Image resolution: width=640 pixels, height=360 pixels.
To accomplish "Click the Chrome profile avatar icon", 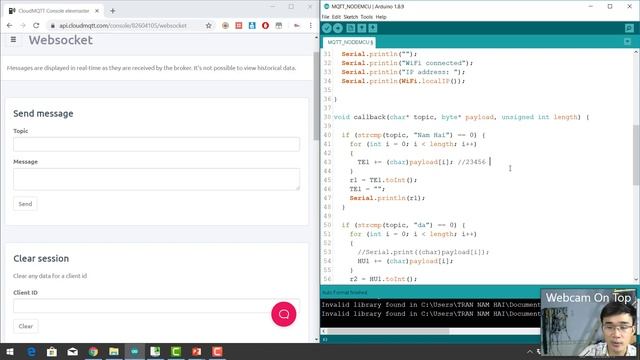I will coord(297,25).
